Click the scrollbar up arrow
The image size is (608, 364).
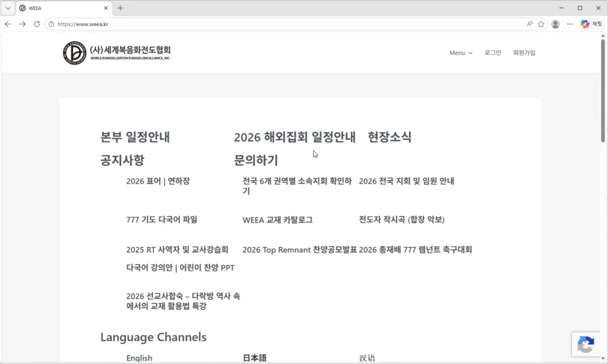[603, 36]
